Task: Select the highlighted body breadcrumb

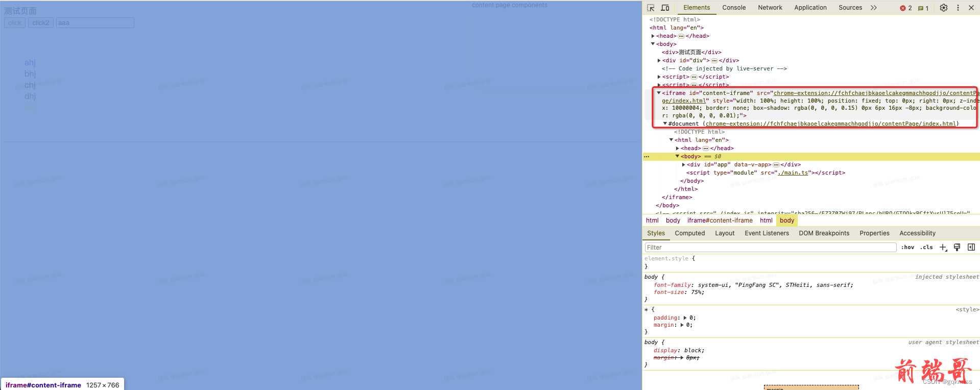Action: [787, 221]
